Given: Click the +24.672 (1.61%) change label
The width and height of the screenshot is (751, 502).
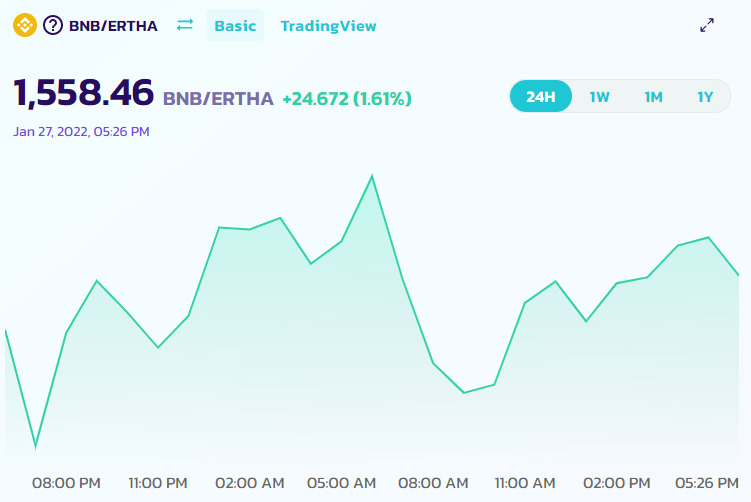Looking at the screenshot, I should [x=347, y=99].
